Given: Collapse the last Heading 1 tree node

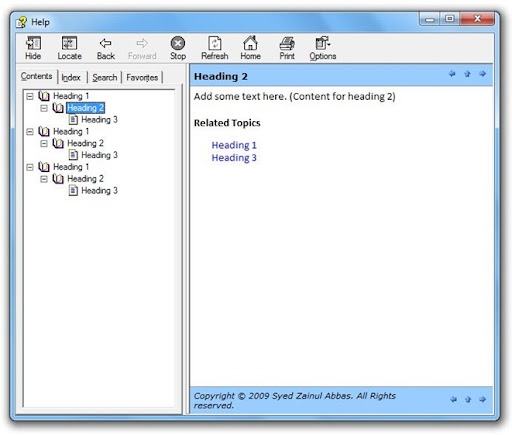Looking at the screenshot, I should 30,167.
